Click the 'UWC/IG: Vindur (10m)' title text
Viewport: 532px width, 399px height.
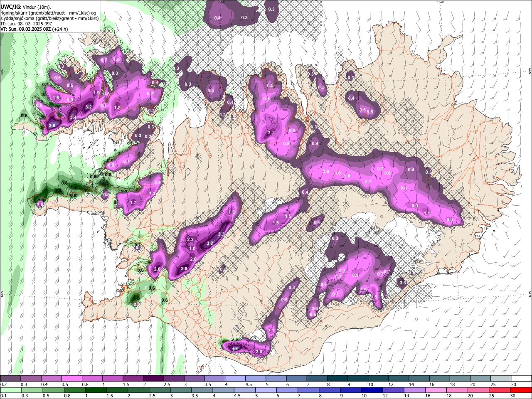26,7
